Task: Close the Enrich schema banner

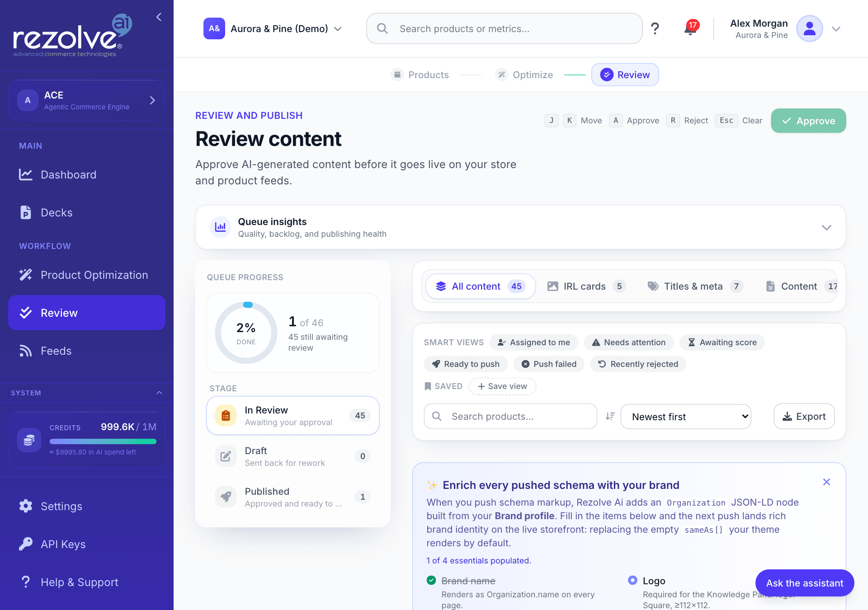Action: [826, 482]
